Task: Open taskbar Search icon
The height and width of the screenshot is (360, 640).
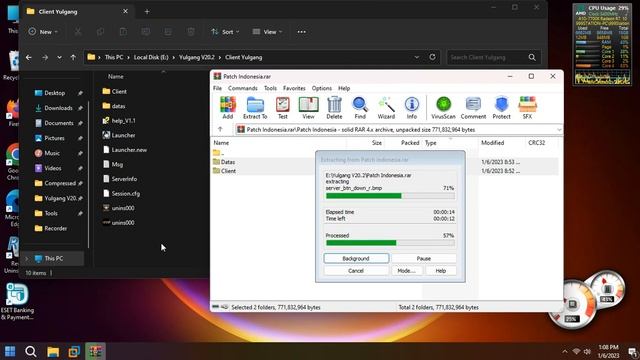Action: coord(31,351)
